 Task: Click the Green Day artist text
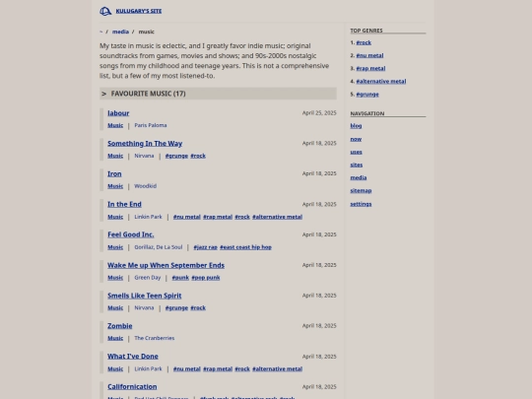click(147, 278)
